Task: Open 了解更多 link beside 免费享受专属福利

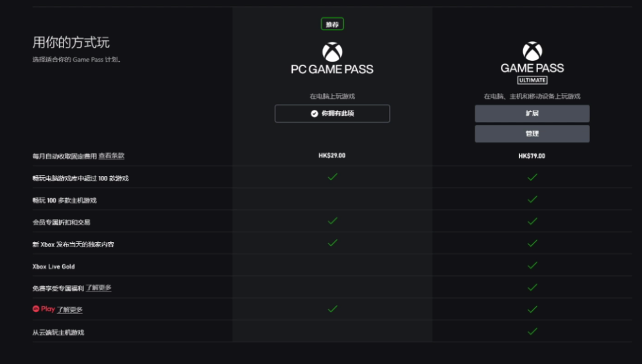Action: [99, 288]
